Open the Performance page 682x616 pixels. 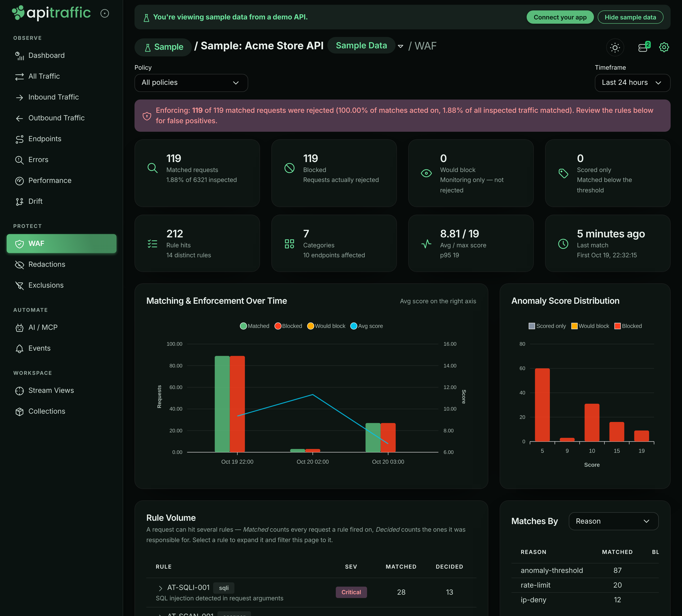point(61,181)
